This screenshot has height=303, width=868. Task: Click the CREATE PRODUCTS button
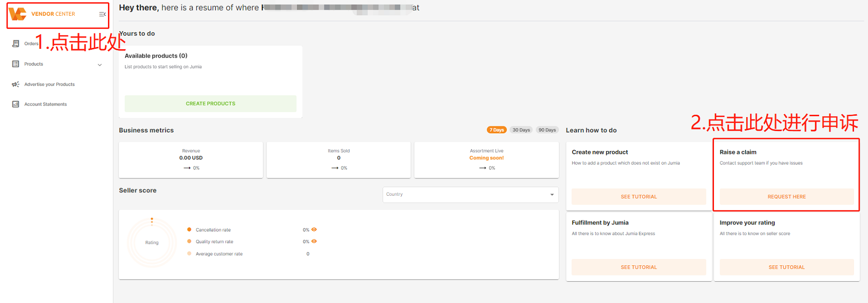click(x=210, y=104)
